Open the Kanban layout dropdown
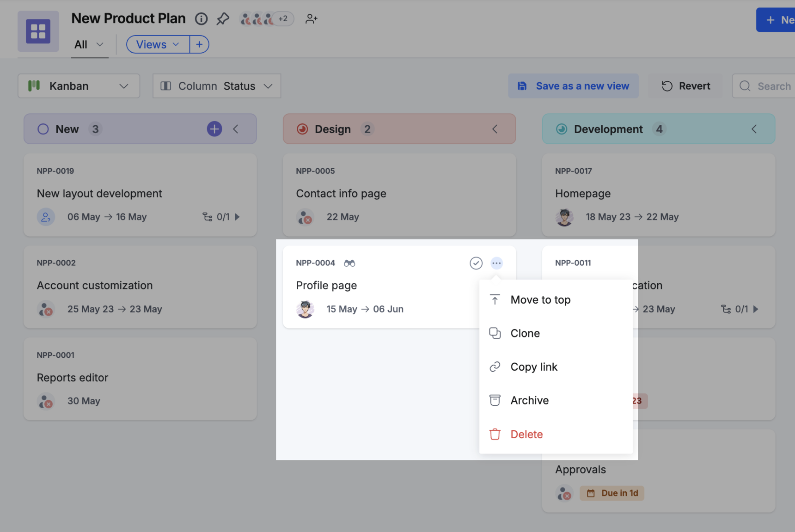This screenshot has height=532, width=795. click(79, 86)
